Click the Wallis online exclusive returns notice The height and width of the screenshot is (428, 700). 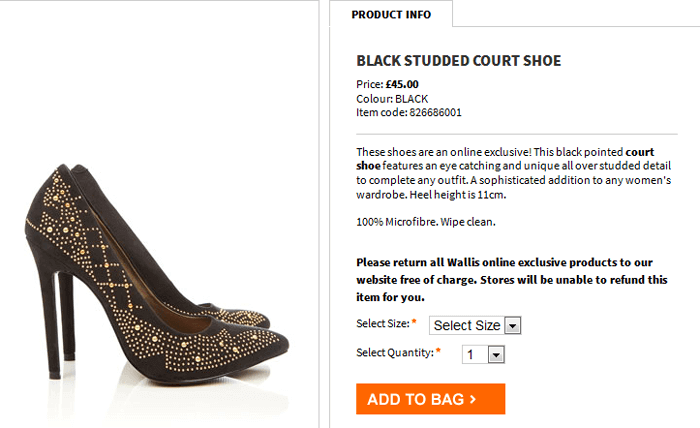coord(511,279)
